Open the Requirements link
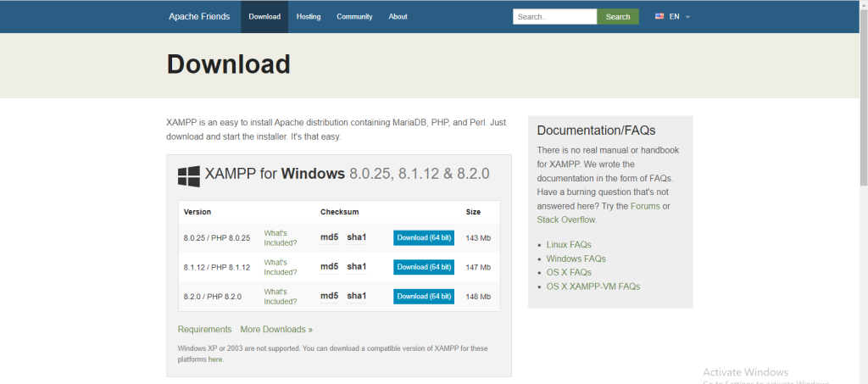The image size is (868, 384). (x=205, y=329)
